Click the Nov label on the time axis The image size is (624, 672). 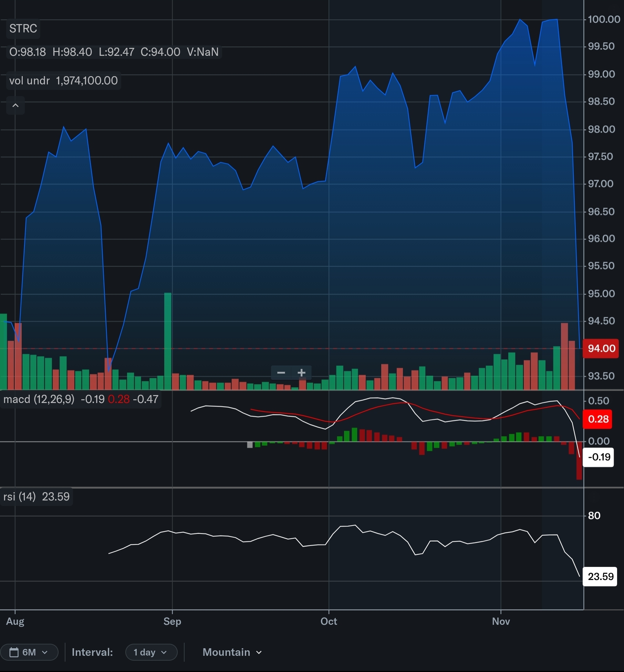coord(501,621)
